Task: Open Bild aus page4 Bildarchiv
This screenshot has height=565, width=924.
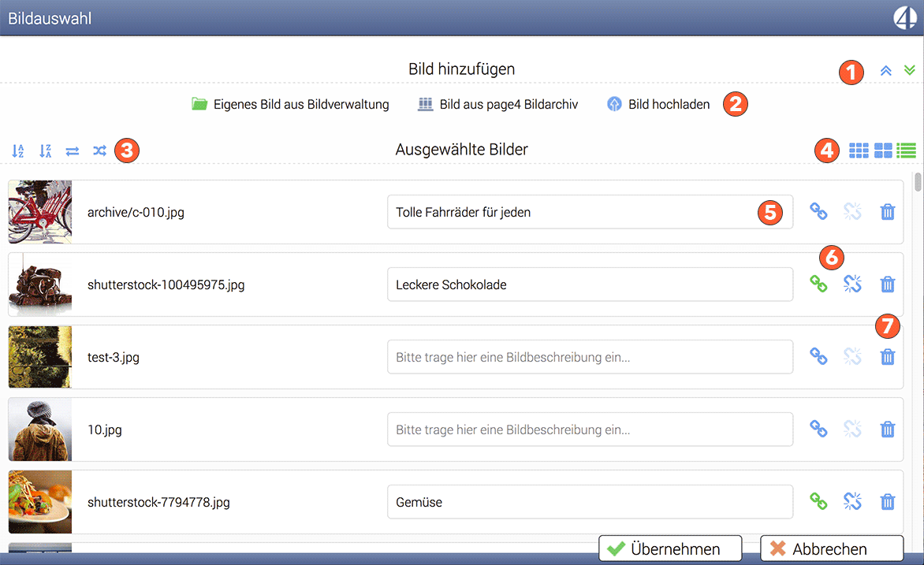Action: point(498,104)
